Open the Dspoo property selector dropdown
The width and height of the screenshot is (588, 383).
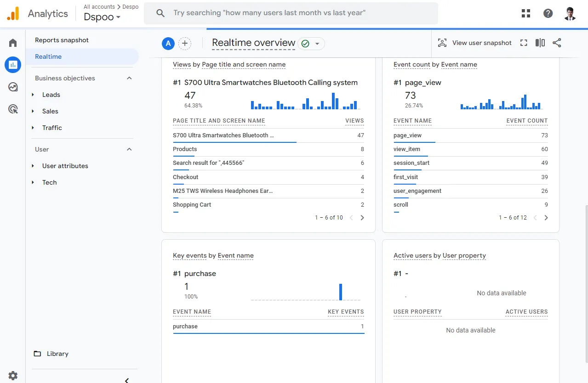(102, 17)
